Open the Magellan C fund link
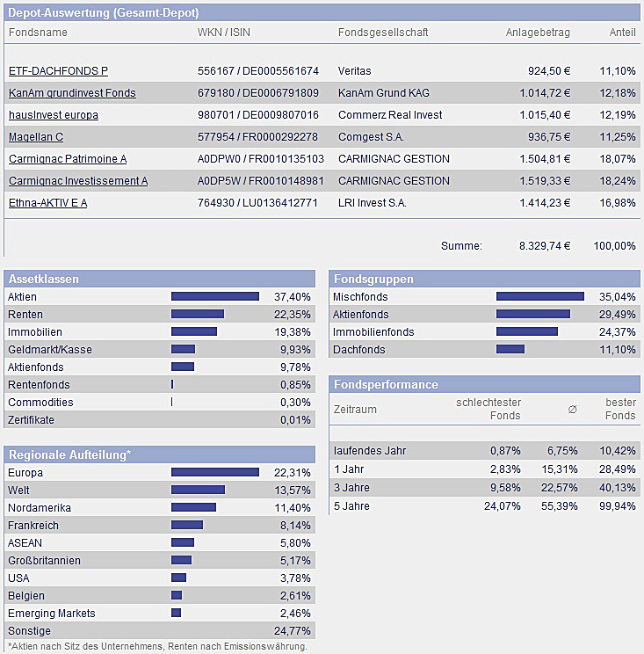Viewport: 644px width, 654px height. point(36,136)
